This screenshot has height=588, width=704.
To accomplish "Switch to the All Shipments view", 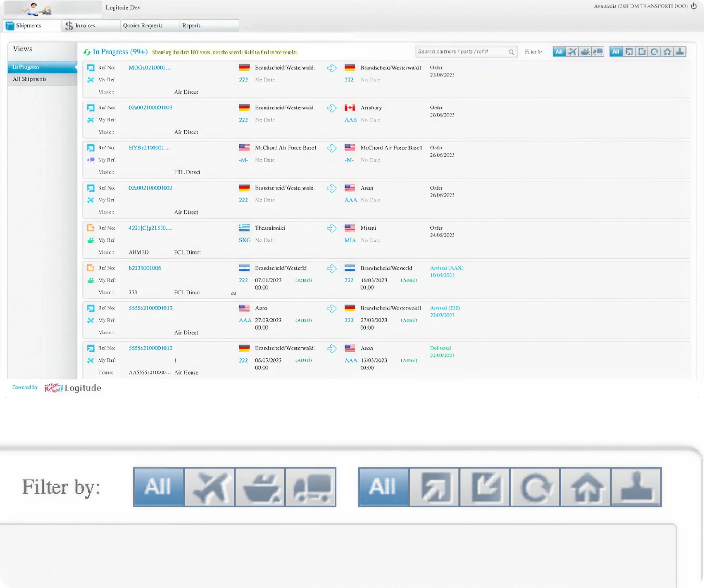I will click(x=30, y=79).
